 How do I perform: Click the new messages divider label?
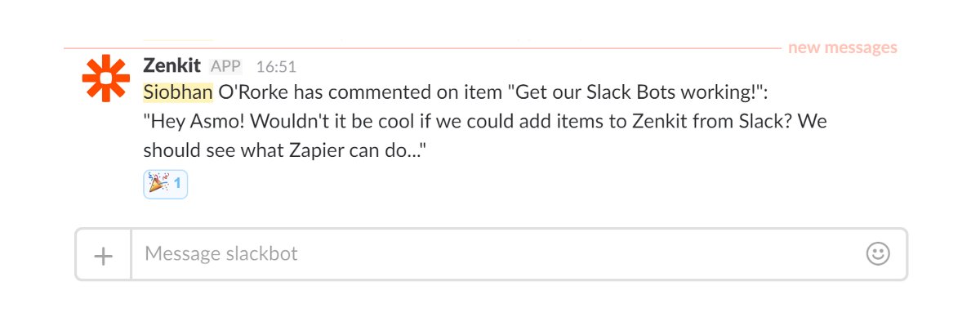pos(842,47)
